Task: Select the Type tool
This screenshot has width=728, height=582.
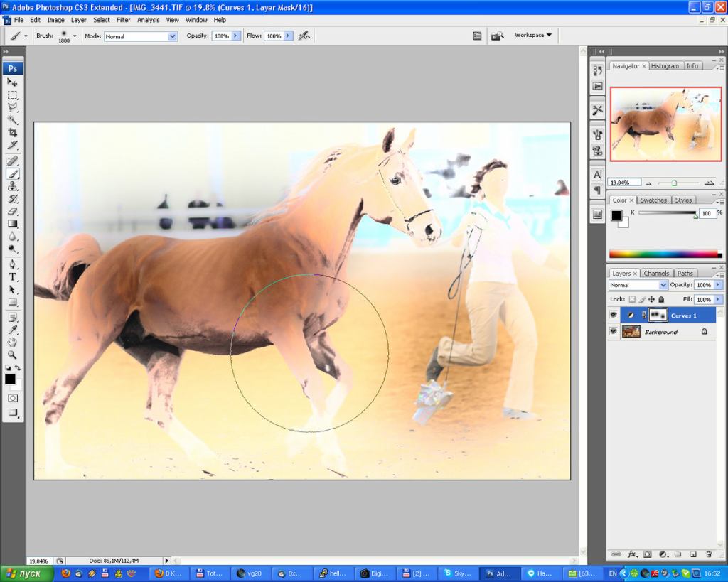Action: [x=13, y=277]
